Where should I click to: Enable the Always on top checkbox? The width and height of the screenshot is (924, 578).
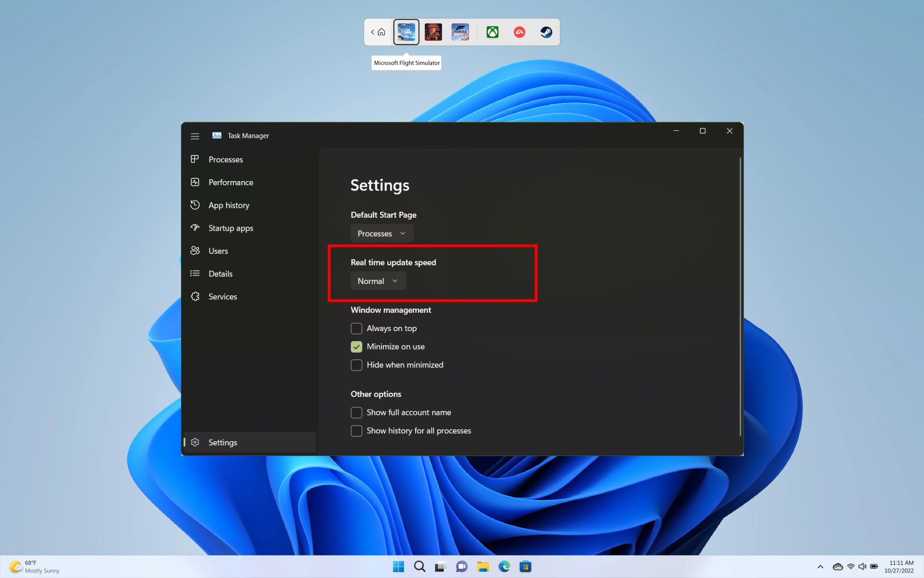[x=357, y=328]
